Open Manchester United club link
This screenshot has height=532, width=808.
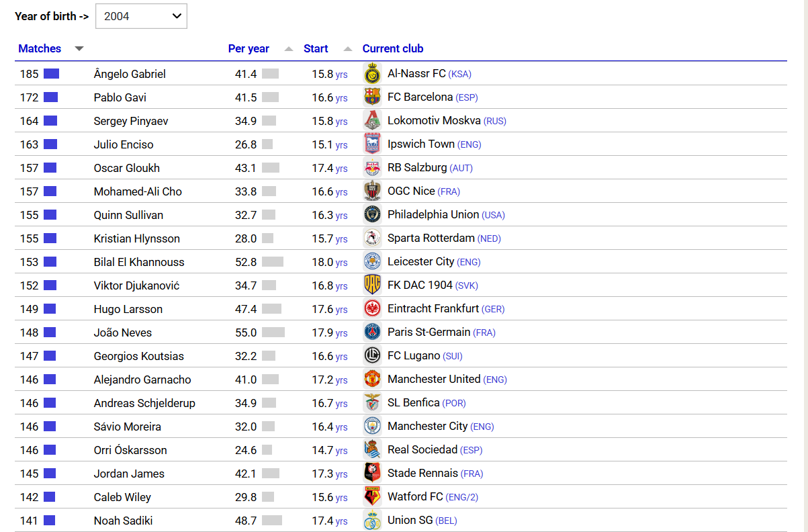[434, 380]
